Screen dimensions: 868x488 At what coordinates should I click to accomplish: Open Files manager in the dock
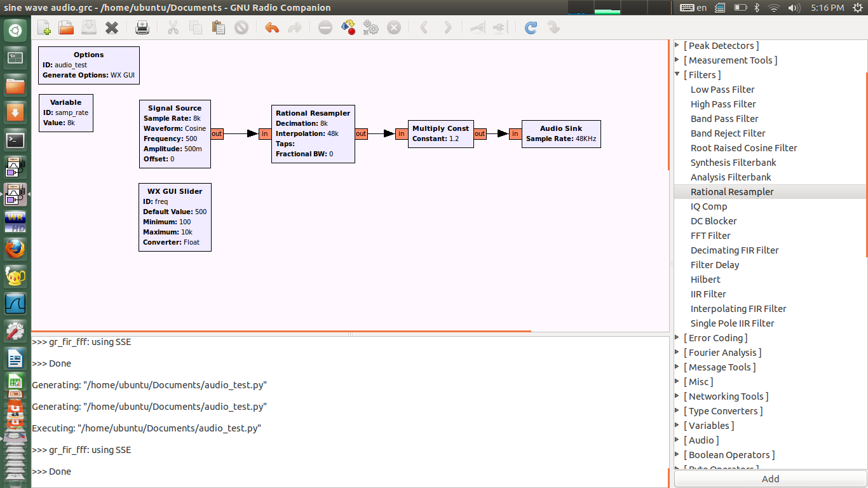tap(15, 85)
